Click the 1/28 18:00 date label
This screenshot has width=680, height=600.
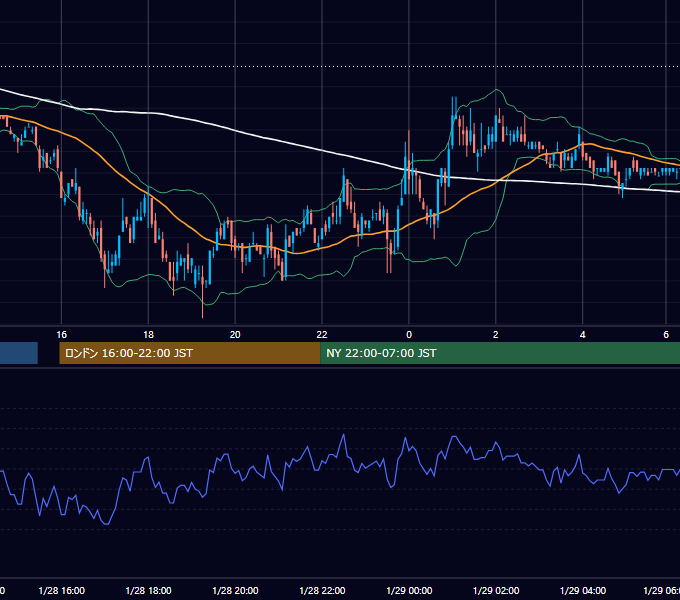point(148,590)
